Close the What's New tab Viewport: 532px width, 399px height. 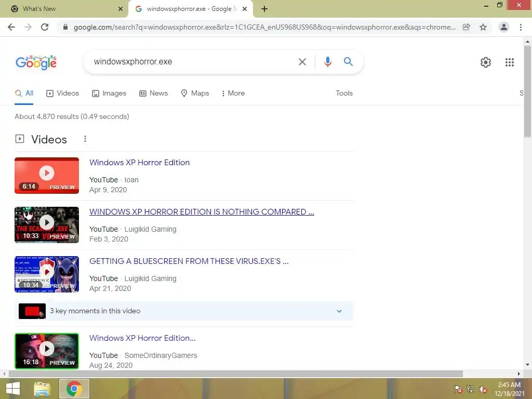(x=121, y=9)
